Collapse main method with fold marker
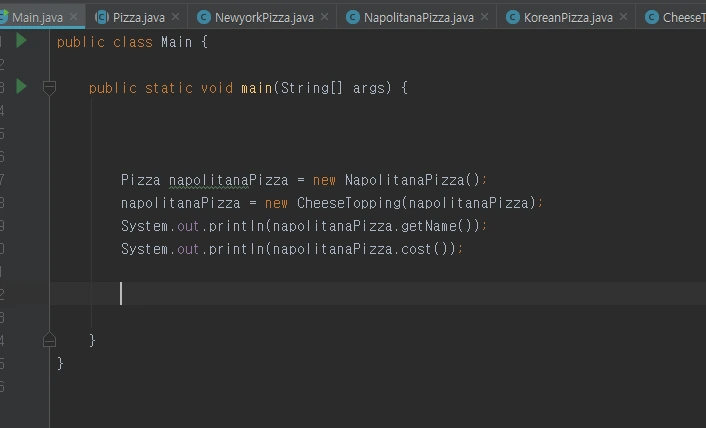Viewport: 706px width, 428px height. [x=49, y=87]
